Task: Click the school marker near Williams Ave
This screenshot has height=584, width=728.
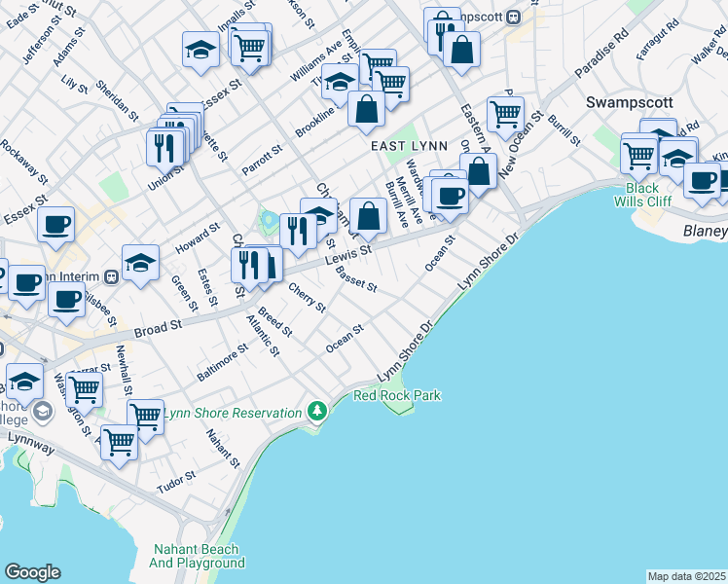Action: [x=340, y=83]
